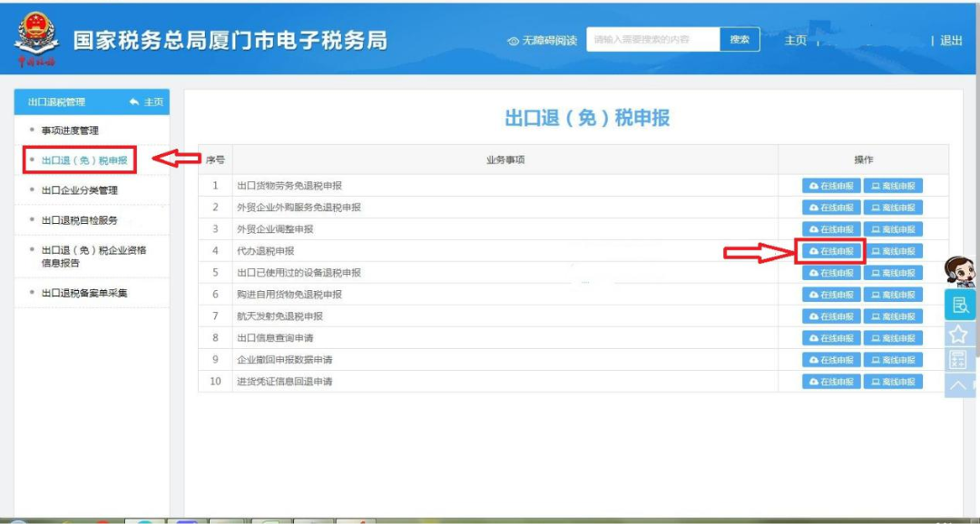Click 离线申报 for 进货凭证信息回退申请
This screenshot has width=980, height=524.
pos(893,381)
